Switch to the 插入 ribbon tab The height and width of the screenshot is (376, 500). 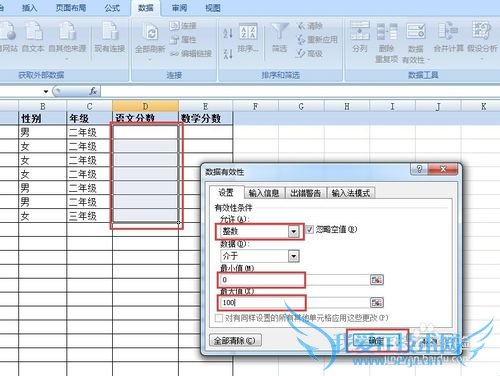[29, 8]
